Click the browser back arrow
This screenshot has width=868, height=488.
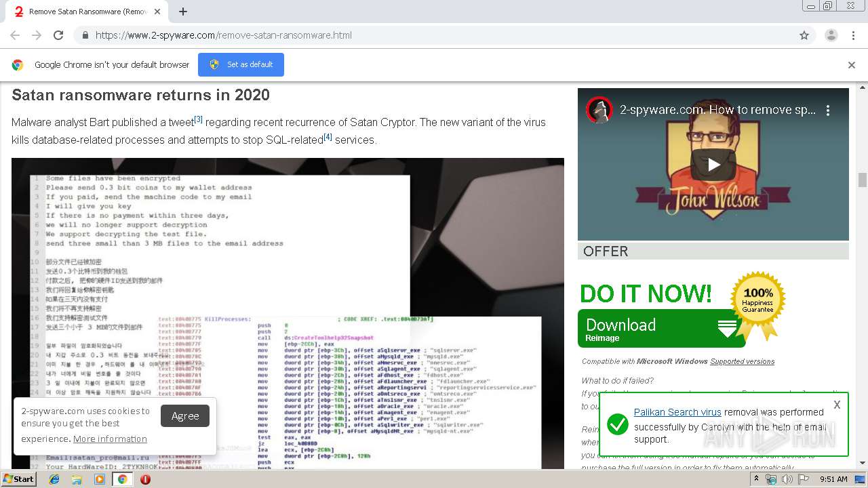(x=15, y=35)
